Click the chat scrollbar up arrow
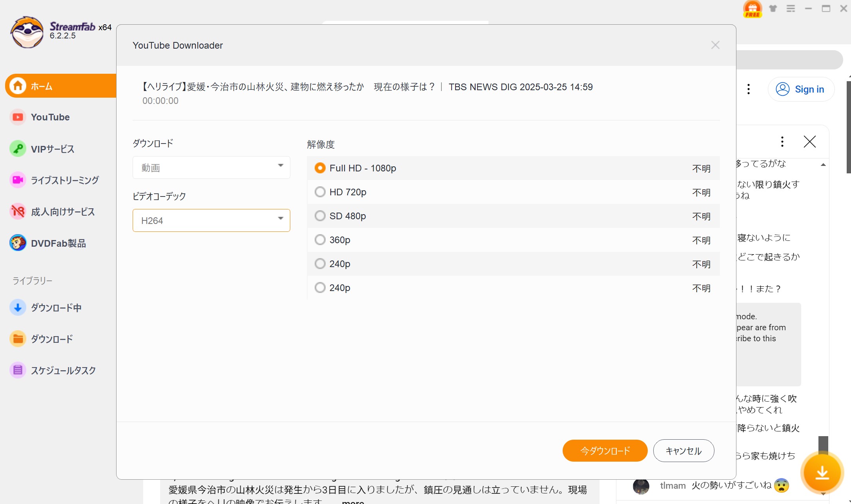 click(823, 165)
